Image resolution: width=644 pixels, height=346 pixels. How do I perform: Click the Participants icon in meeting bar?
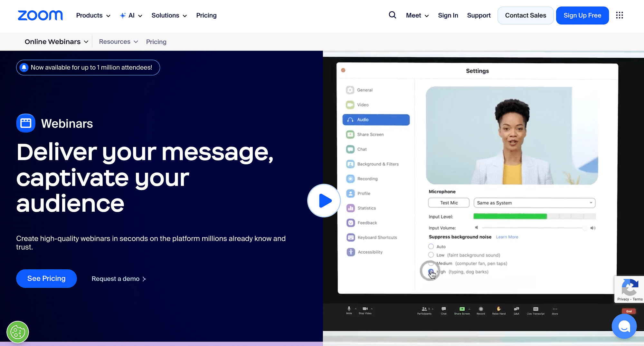pyautogui.click(x=424, y=309)
